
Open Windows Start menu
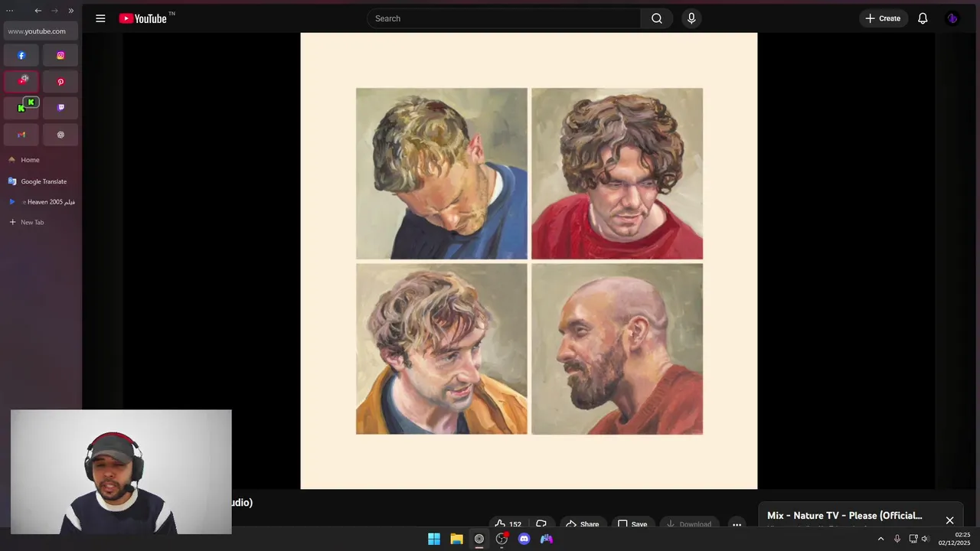click(434, 539)
